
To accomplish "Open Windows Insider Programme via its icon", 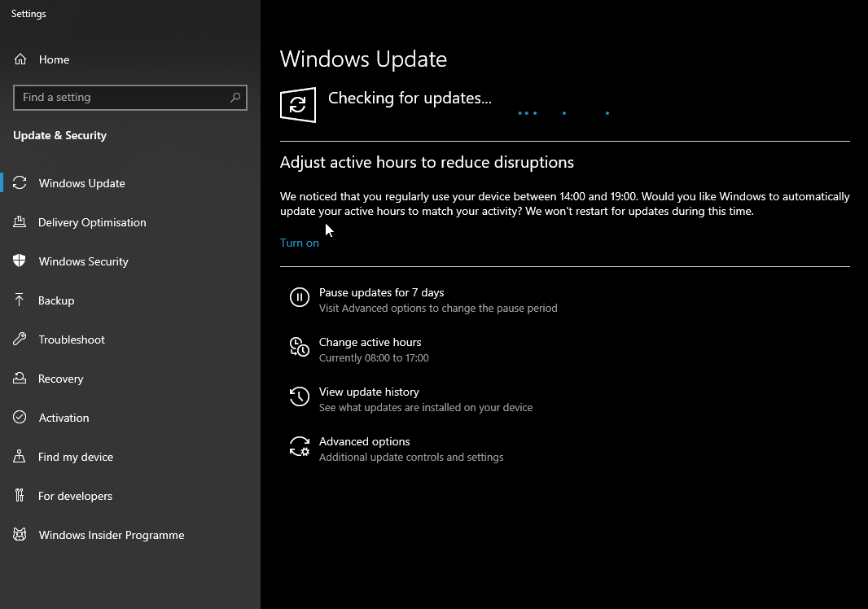I will click(20, 534).
